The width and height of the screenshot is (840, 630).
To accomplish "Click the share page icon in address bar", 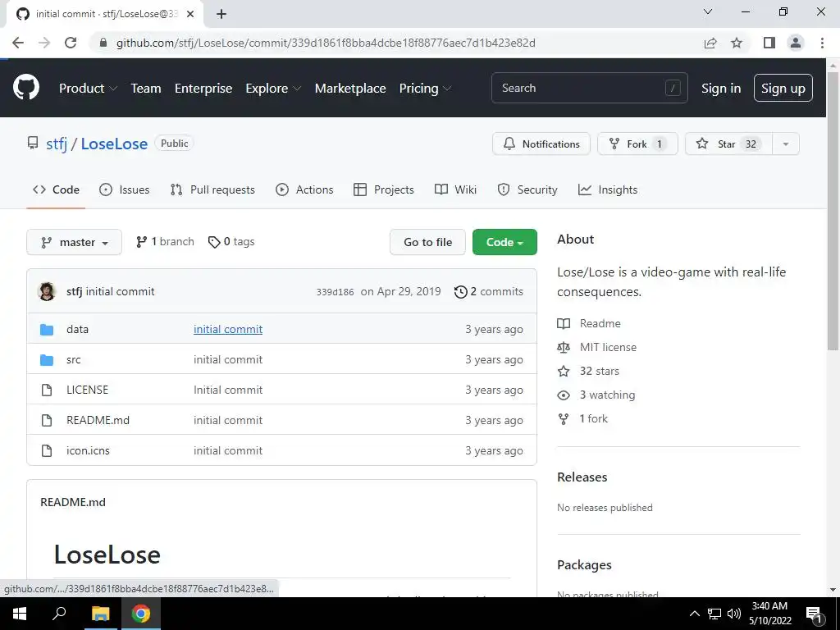I will tap(710, 43).
